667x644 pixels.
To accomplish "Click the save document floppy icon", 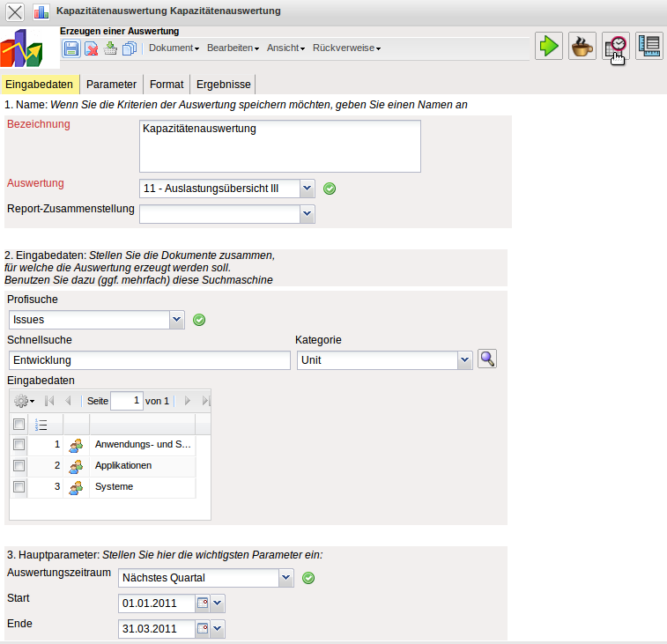I will coord(71,48).
